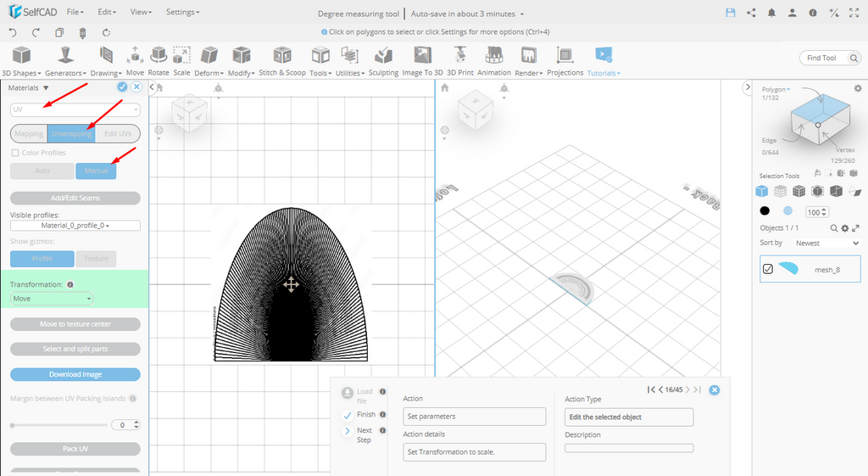Click the Download Image button
The height and width of the screenshot is (476, 868).
pos(75,374)
